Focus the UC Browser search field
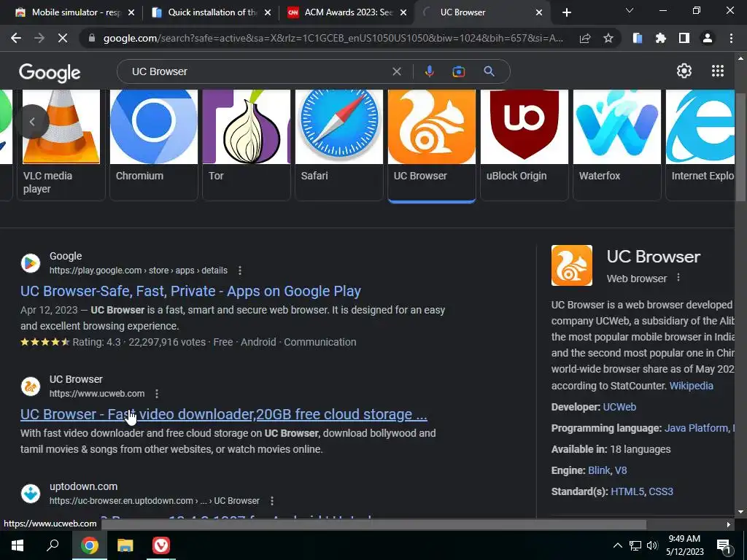 (x=258, y=71)
